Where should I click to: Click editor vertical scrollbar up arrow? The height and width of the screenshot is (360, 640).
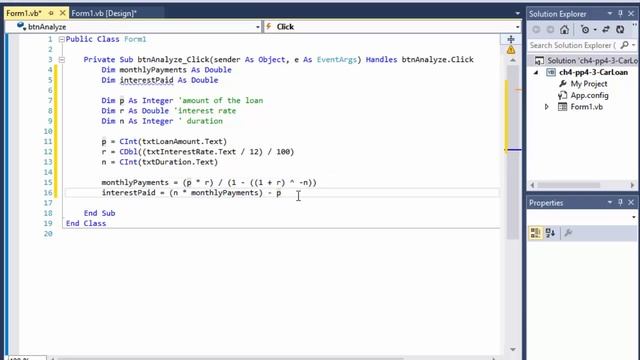(513, 60)
